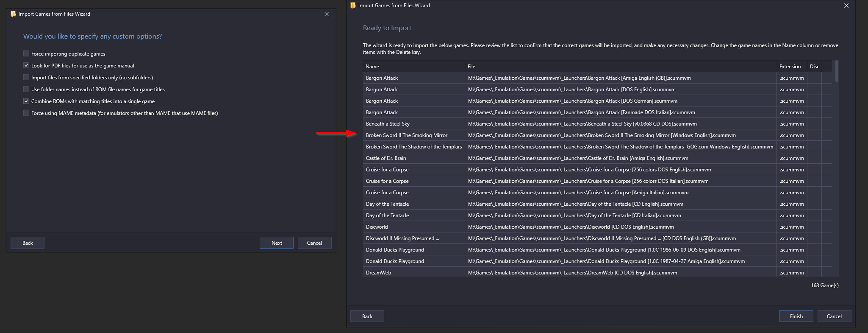Select Broken Sword II The Smoking Mirror name
This screenshot has width=868, height=333.
[x=414, y=135]
